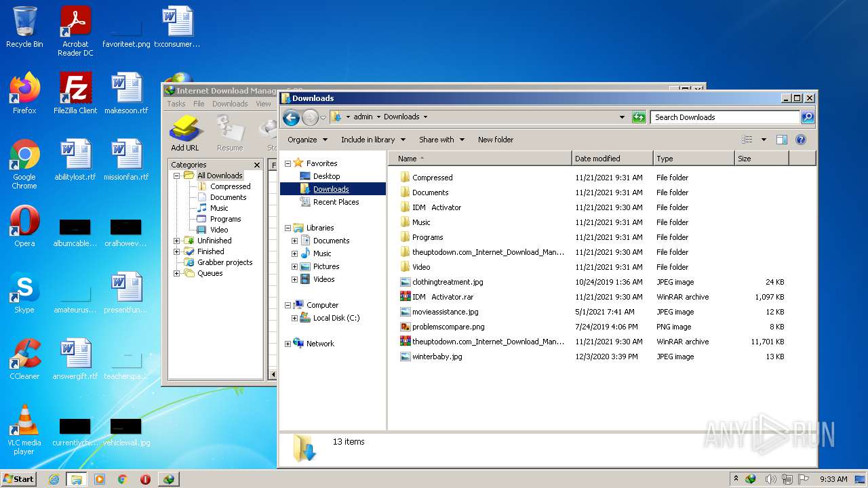This screenshot has height=488, width=868.
Task: Expand Local Disk (C:) node
Action: [294, 318]
